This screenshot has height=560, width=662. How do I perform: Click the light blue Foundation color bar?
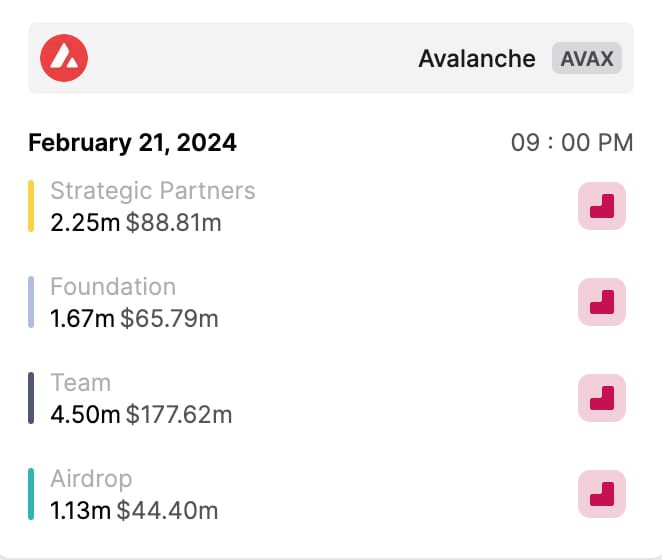point(31,302)
